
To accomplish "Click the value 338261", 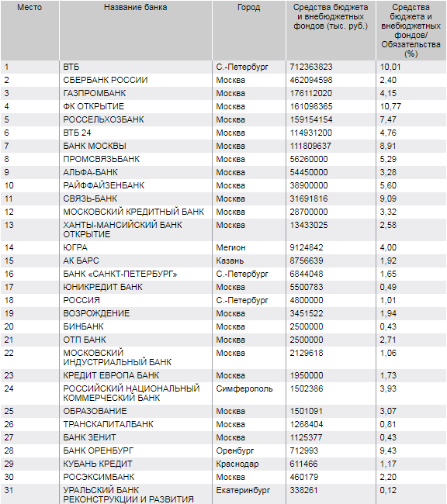I will pyautogui.click(x=303, y=491).
